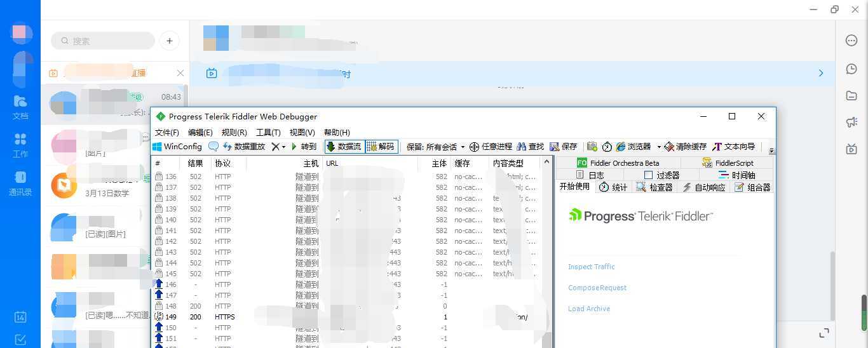Open the 浏览器 dropdown arrow
This screenshot has height=348, width=868.
[659, 147]
